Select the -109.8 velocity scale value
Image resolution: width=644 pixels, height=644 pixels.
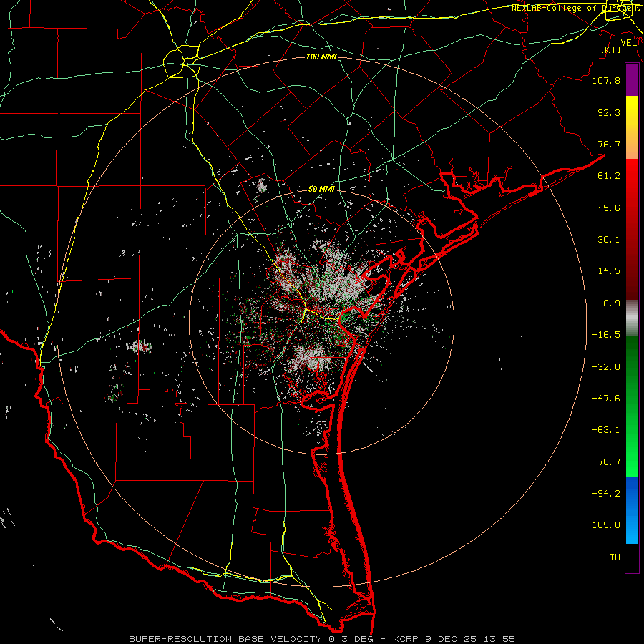pyautogui.click(x=603, y=525)
